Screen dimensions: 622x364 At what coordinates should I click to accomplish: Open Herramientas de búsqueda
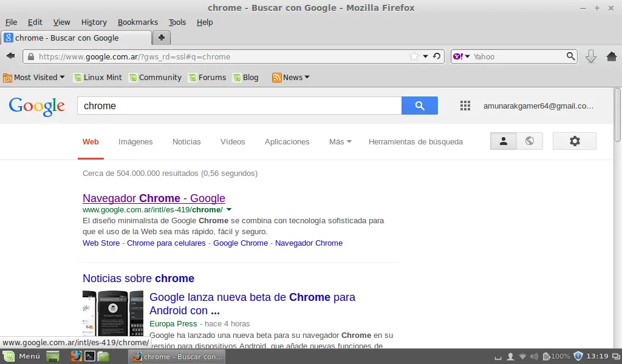(415, 141)
